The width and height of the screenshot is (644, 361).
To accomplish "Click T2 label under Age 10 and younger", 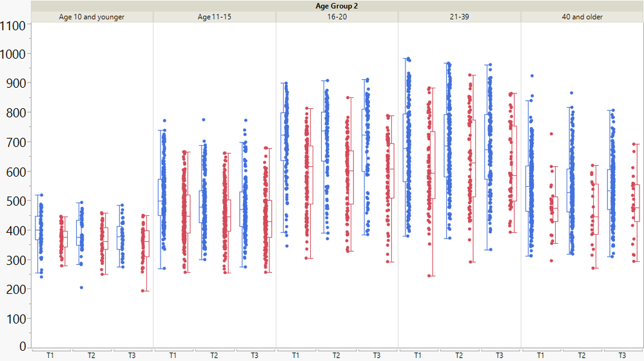I will tap(91, 355).
